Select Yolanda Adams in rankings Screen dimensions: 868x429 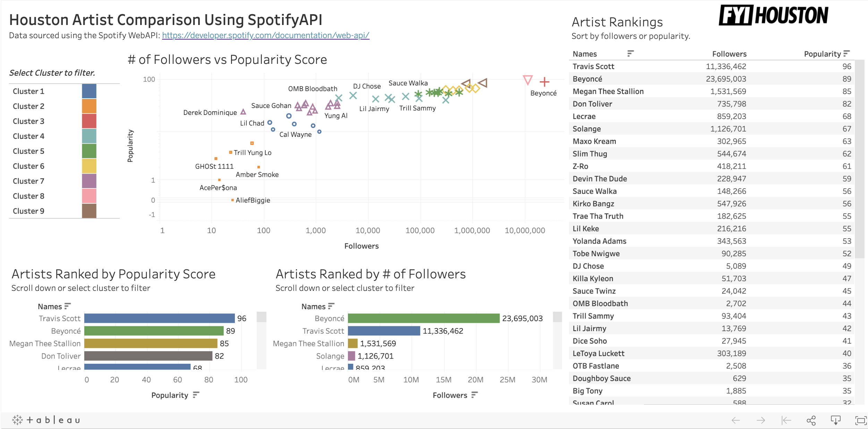(x=599, y=241)
